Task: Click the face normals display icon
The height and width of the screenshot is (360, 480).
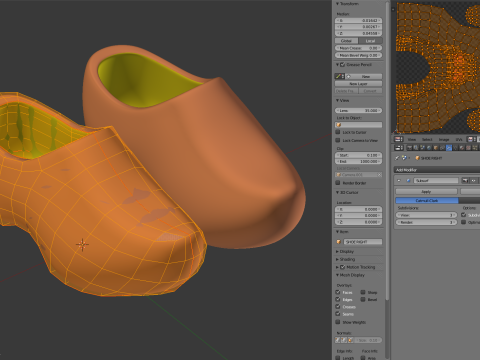Action: point(350,340)
